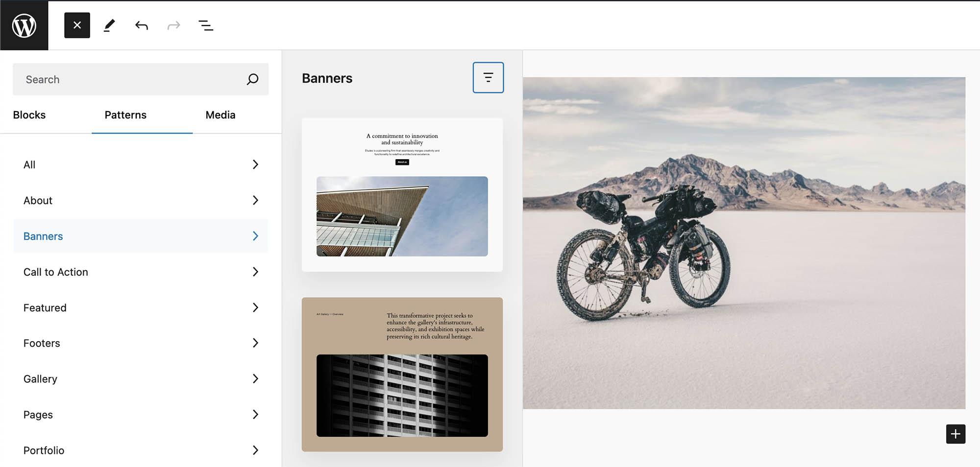Open the Gallery patterns category

pos(141,379)
